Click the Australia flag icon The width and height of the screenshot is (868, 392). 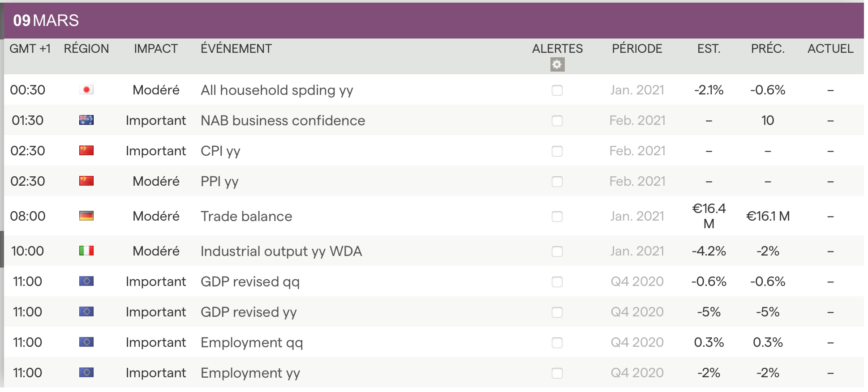[86, 120]
